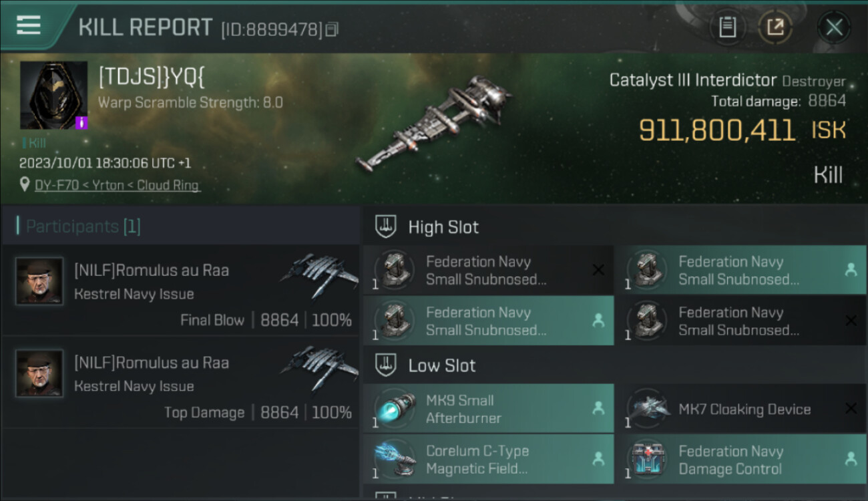Select Federation Navy Damage Control icon

point(648,460)
